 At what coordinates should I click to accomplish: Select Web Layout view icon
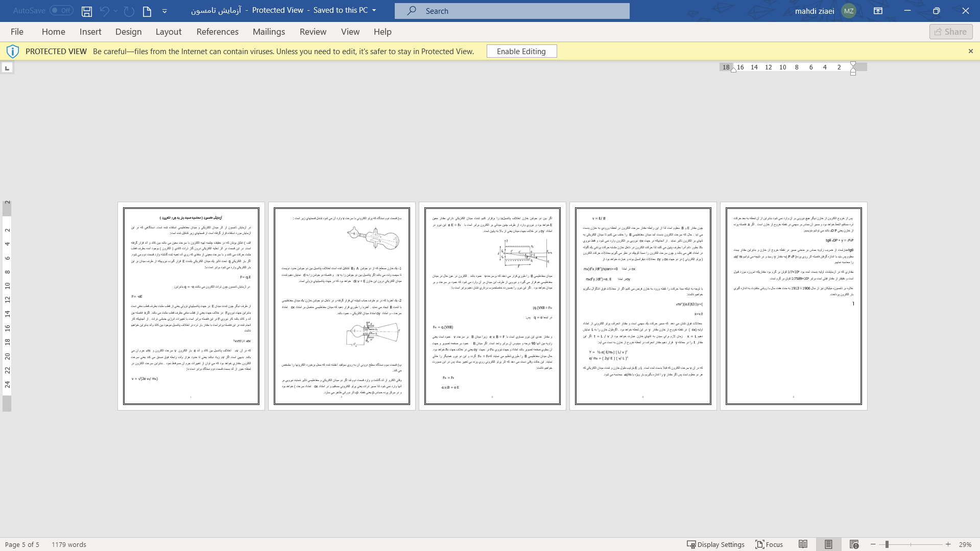tap(854, 544)
